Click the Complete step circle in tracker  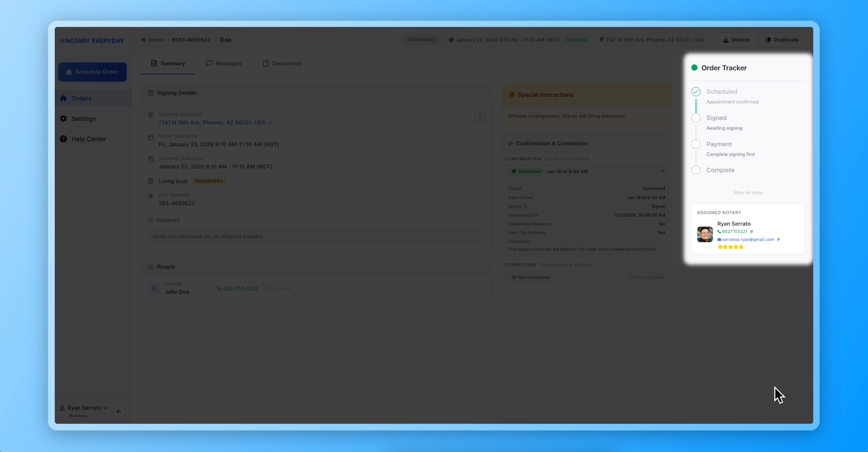[x=696, y=170]
